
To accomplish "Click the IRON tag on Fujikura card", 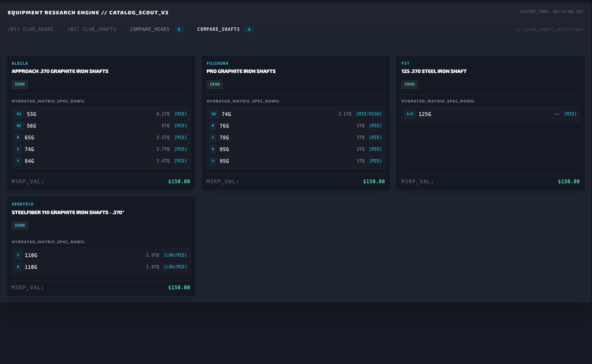I will [x=215, y=84].
